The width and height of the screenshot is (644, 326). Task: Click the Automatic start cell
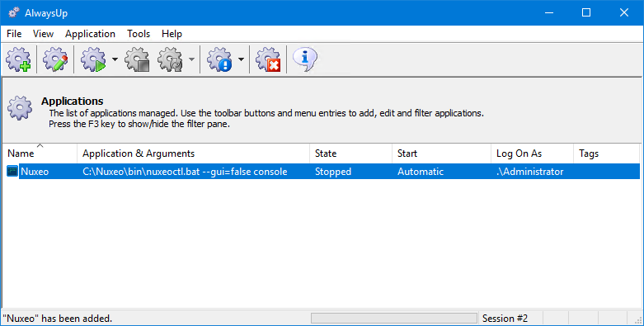pyautogui.click(x=421, y=172)
